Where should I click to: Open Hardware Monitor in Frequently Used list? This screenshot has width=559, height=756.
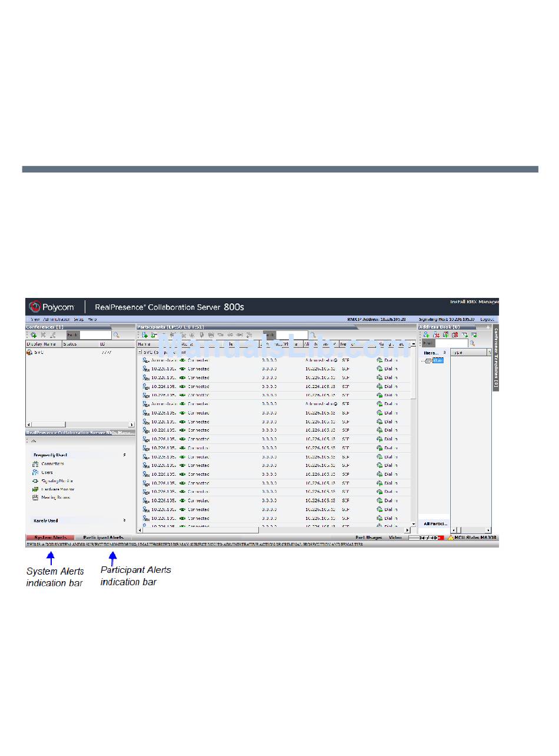58,489
